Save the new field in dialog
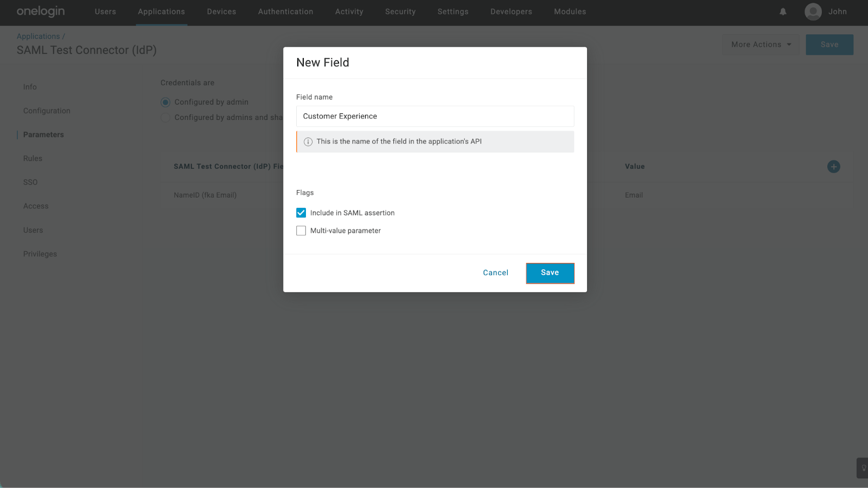 550,273
